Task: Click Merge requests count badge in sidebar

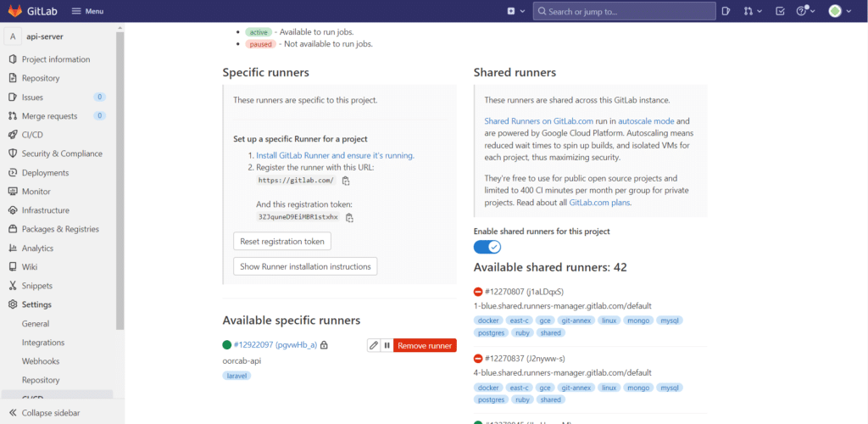Action: point(100,116)
